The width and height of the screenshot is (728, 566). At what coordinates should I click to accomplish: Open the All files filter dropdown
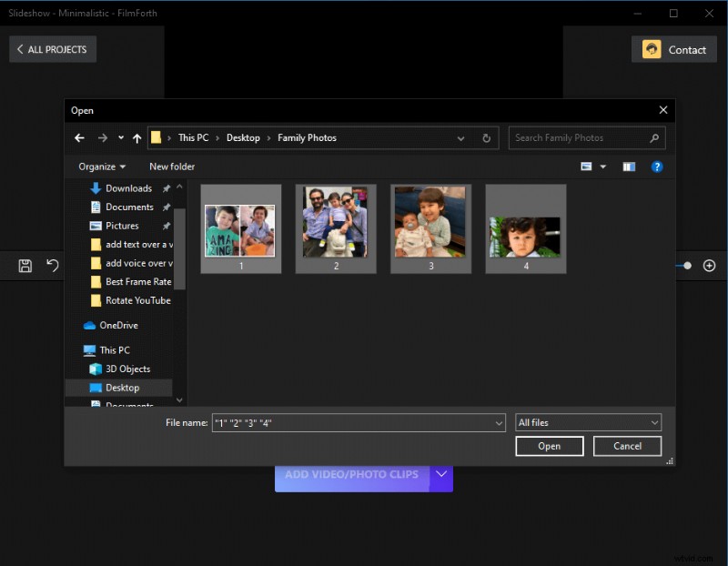(x=587, y=422)
